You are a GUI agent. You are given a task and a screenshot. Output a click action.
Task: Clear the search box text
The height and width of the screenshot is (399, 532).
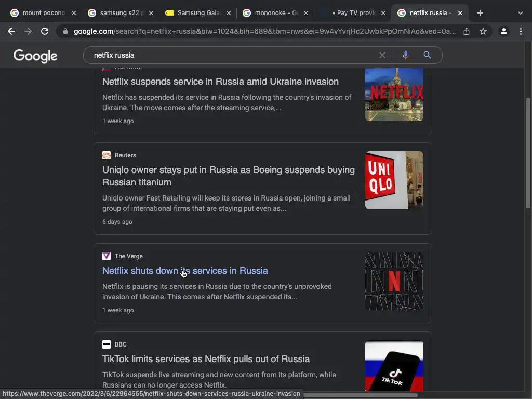click(382, 55)
